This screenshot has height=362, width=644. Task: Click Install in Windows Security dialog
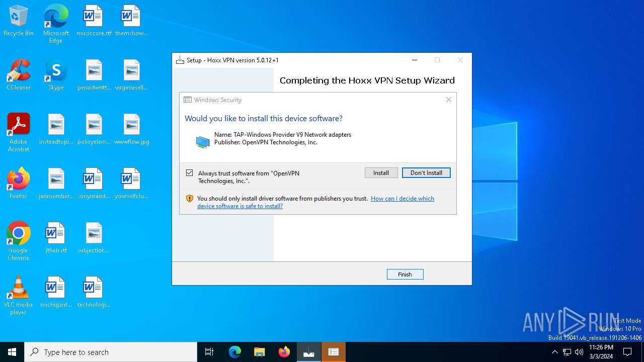coord(381,173)
